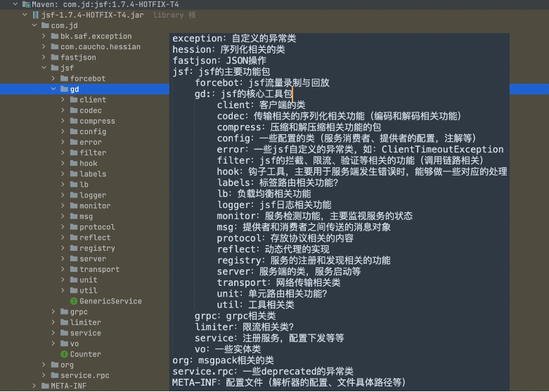
Task: Select the limiter package row
Action: click(x=85, y=322)
